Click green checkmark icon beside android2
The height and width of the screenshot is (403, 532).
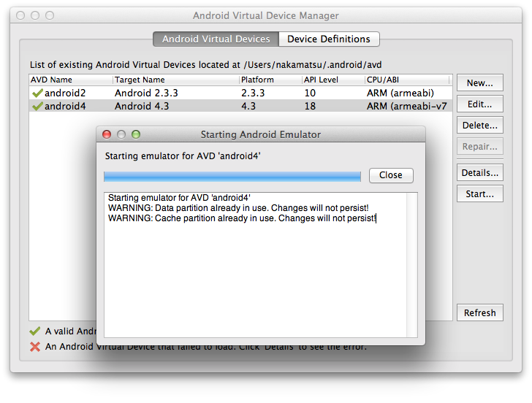tap(37, 93)
